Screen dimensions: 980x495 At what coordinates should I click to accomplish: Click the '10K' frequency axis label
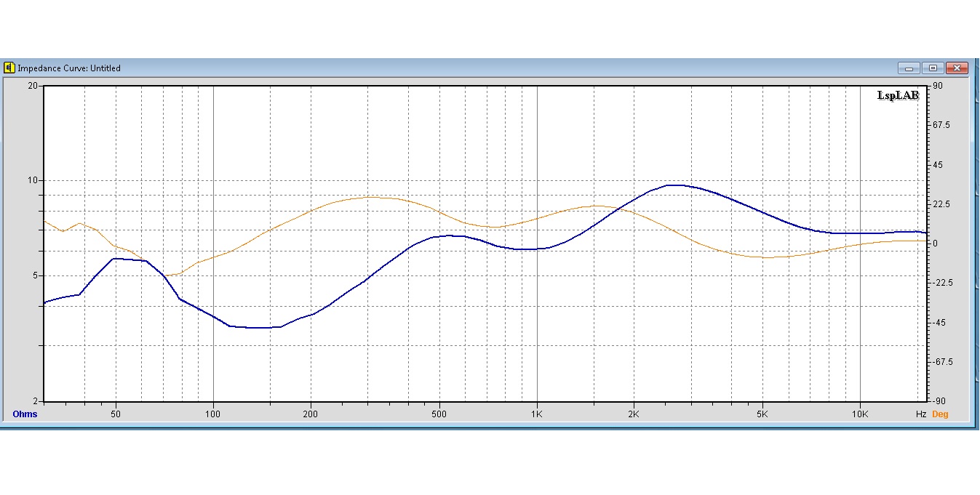[860, 414]
